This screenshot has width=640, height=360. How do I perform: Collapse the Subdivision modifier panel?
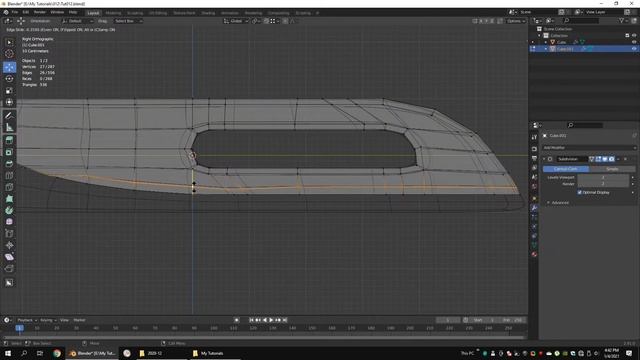coord(544,159)
